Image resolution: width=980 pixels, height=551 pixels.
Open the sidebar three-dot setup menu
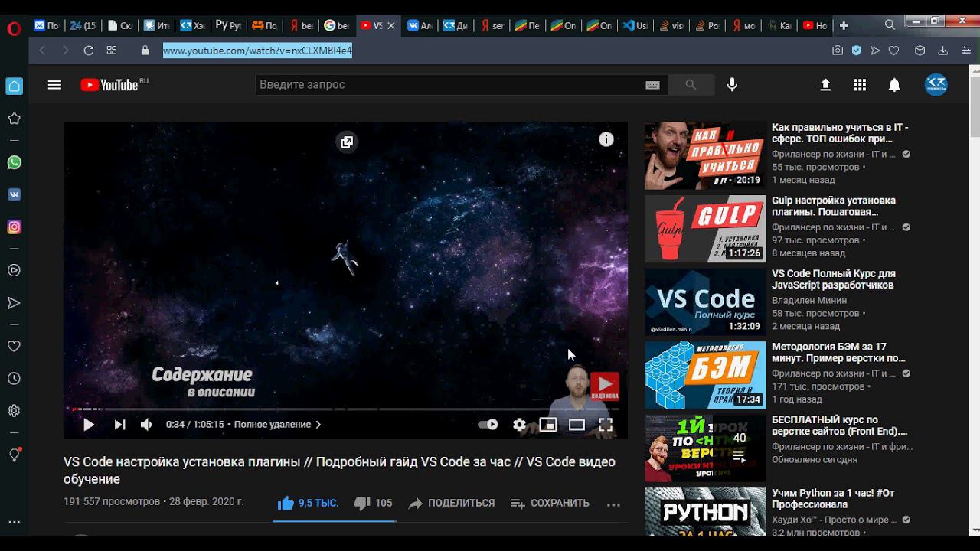pyautogui.click(x=14, y=523)
